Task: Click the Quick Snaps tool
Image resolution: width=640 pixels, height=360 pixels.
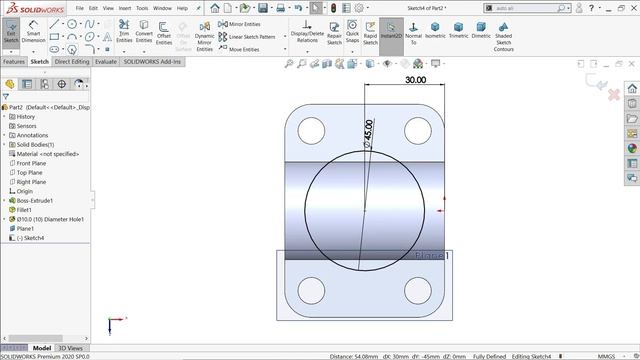Action: coord(352,31)
